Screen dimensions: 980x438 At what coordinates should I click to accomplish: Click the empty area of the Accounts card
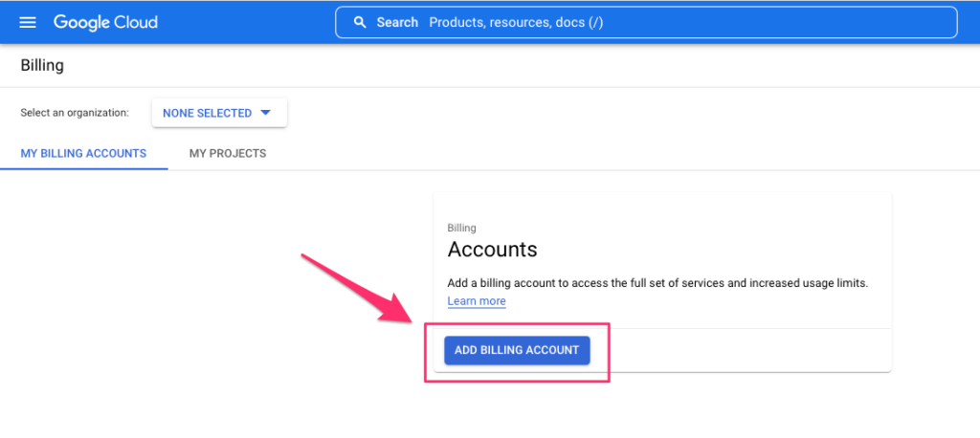(x=738, y=350)
